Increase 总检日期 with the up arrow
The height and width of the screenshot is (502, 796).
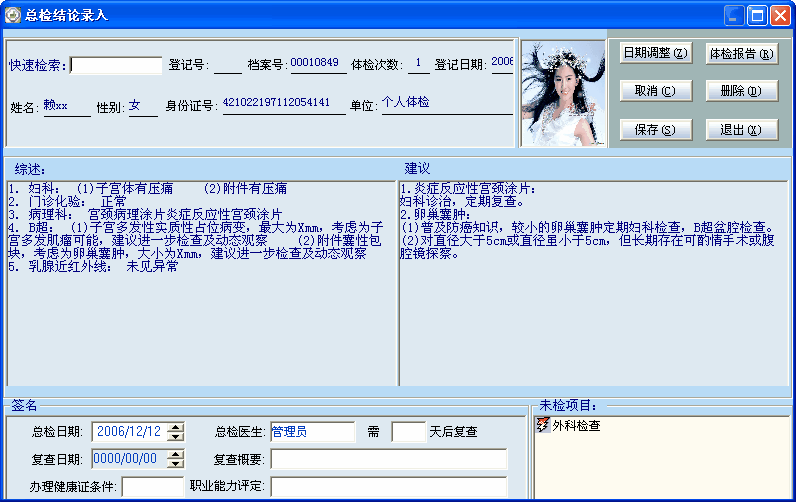click(176, 427)
